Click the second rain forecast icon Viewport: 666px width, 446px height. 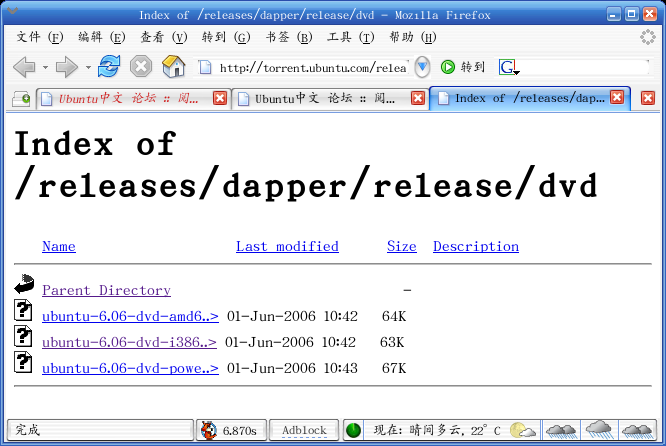(599, 429)
